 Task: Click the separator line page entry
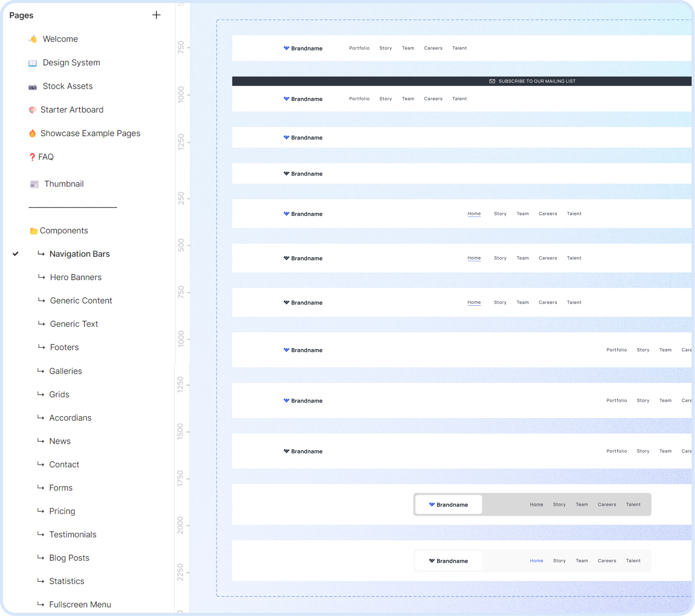73,206
